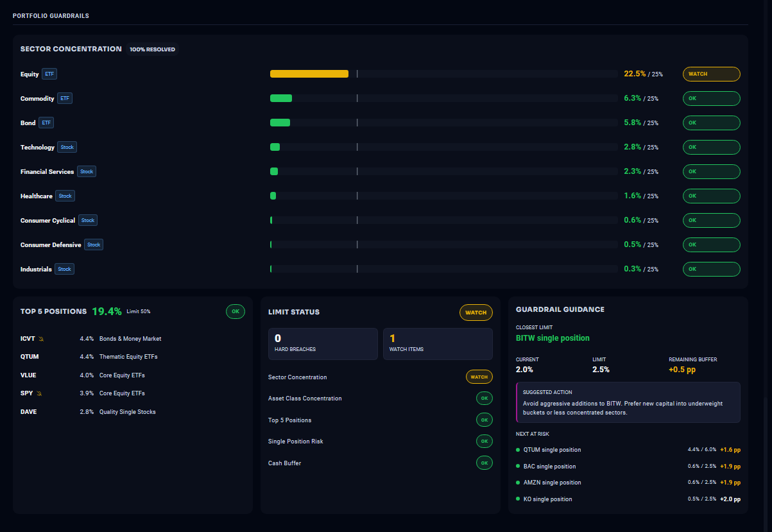Click the 100% RESOLVED badge

[152, 49]
